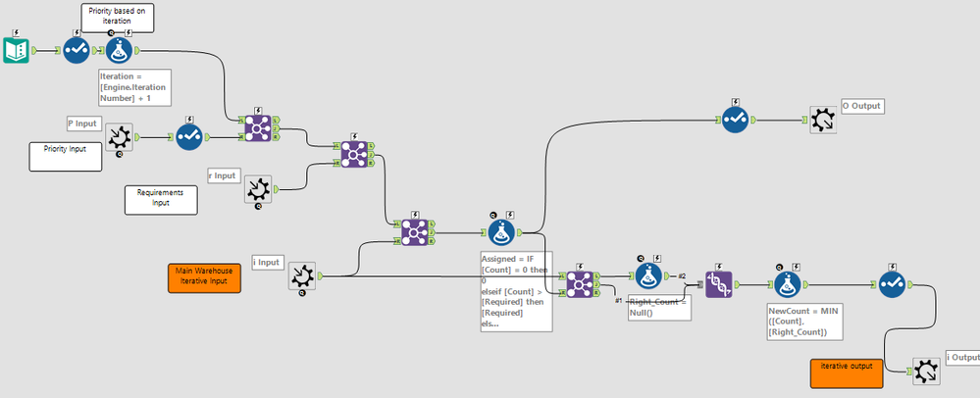980x398 pixels.
Task: Open the Right_Count formula tool
Action: click(x=648, y=275)
